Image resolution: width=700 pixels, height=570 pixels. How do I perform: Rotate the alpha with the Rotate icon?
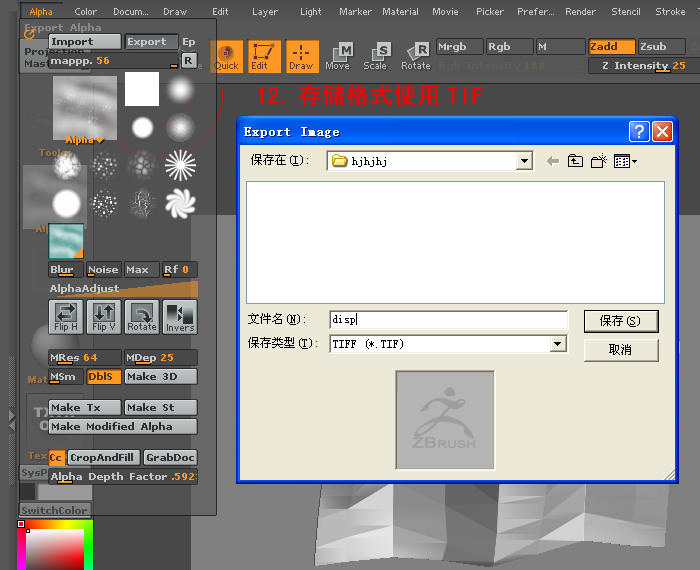pos(142,317)
